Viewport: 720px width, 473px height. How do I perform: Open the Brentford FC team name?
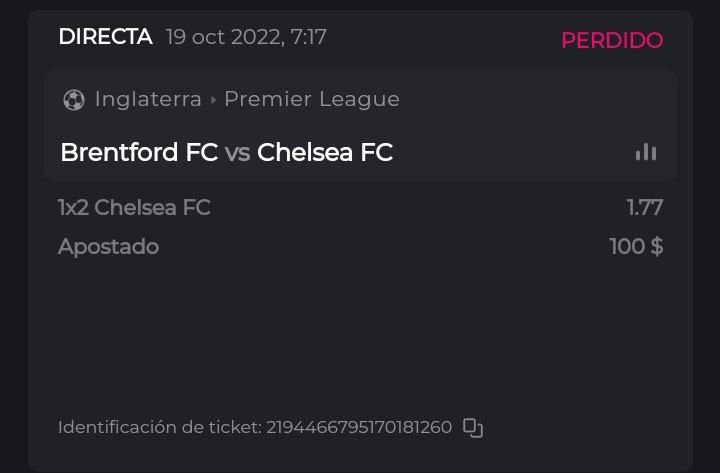[x=139, y=152]
